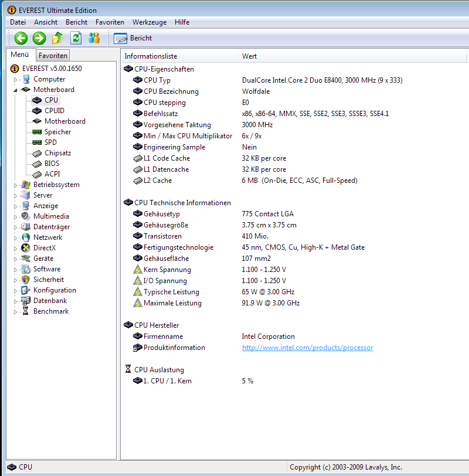Select the 1. CPU / 1. Kern row
This screenshot has width=469, height=476.
pyautogui.click(x=193, y=381)
